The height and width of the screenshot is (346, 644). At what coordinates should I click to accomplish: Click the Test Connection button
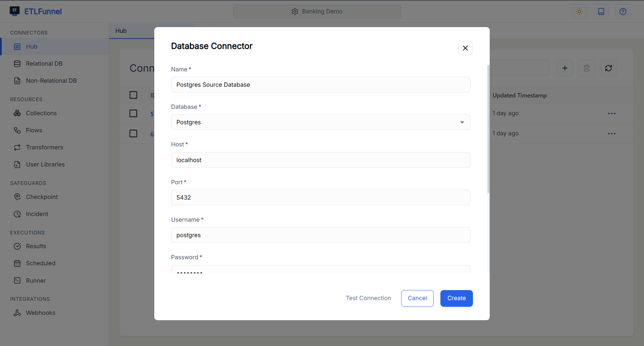[368, 298]
